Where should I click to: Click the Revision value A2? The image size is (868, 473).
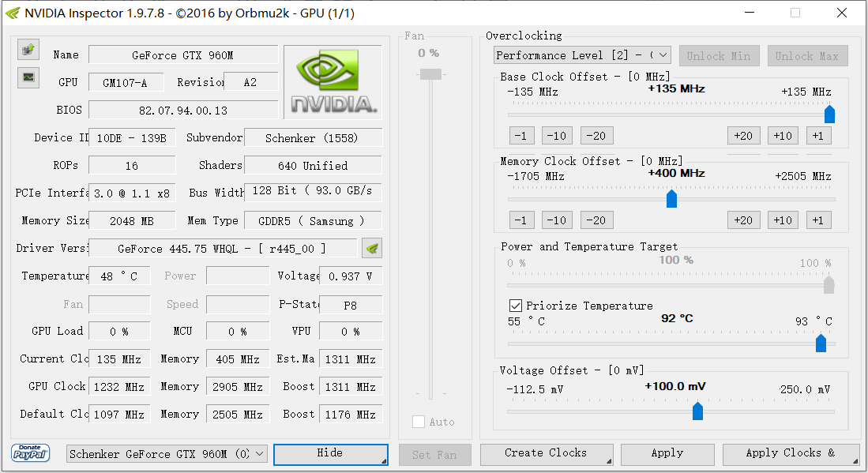point(251,82)
